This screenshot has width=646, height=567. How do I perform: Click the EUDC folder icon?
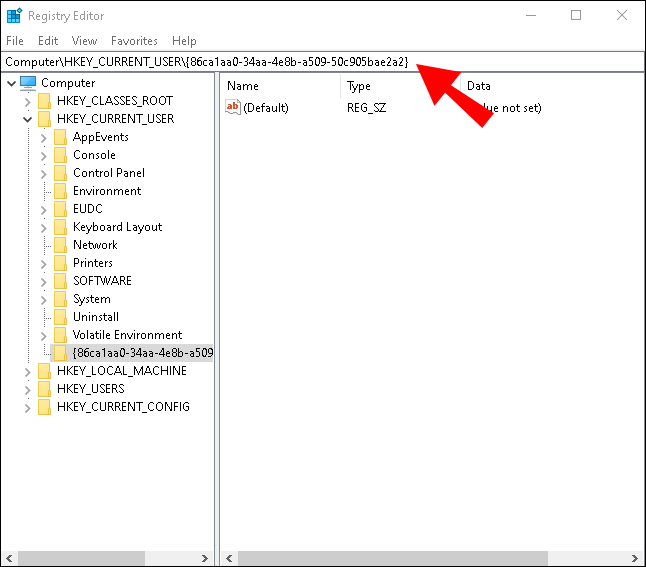point(61,209)
